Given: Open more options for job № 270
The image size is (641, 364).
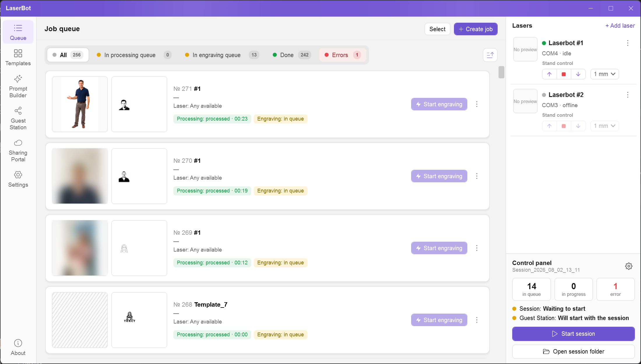Looking at the screenshot, I should click(x=477, y=176).
